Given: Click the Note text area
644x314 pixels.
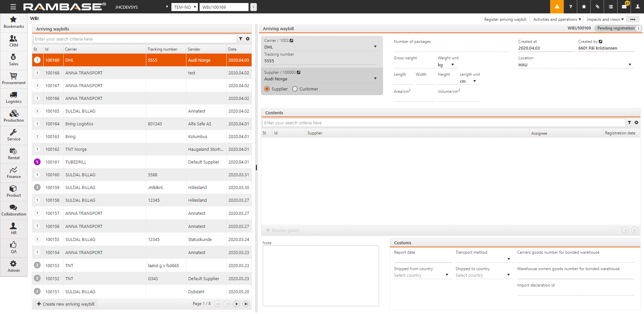Looking at the screenshot, I should click(x=321, y=276).
